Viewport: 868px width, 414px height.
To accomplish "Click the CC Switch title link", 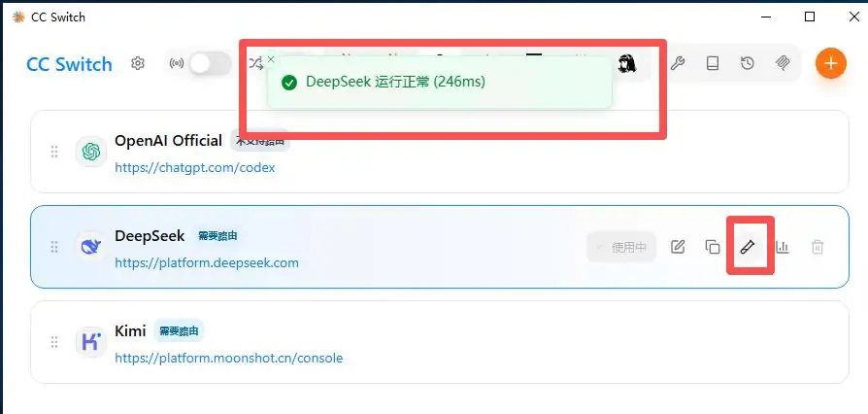I will 69,64.
